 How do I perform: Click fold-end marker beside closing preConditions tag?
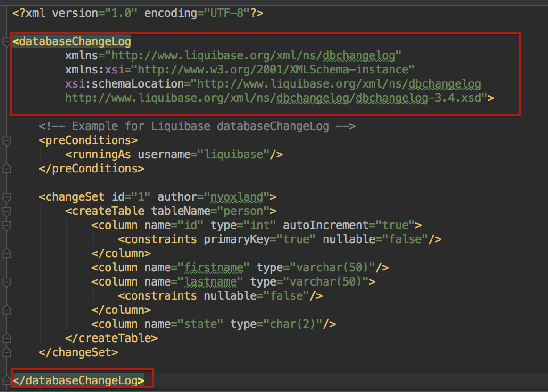click(6, 169)
